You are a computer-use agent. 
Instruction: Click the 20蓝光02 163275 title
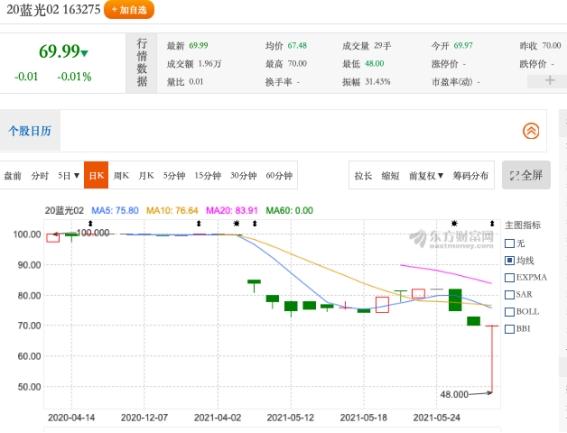pos(54,10)
